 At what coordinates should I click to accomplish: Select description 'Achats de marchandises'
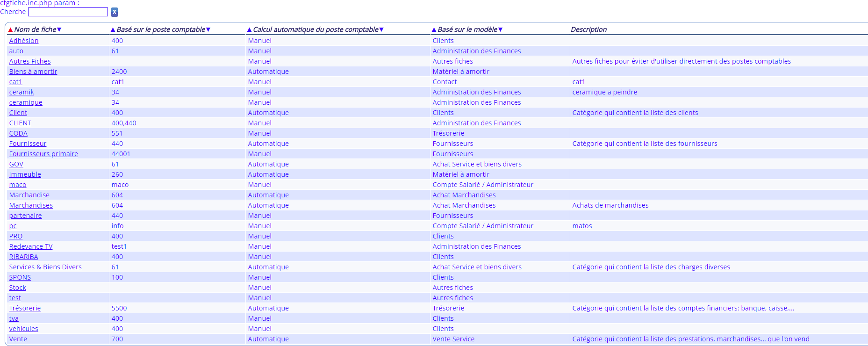(x=610, y=205)
